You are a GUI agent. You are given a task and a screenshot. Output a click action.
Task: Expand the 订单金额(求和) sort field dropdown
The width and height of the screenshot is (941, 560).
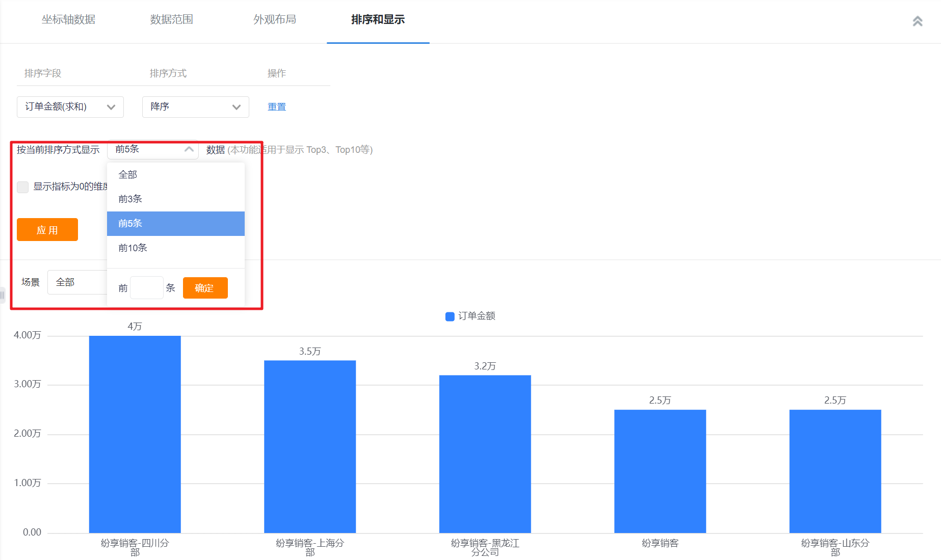[x=70, y=107]
